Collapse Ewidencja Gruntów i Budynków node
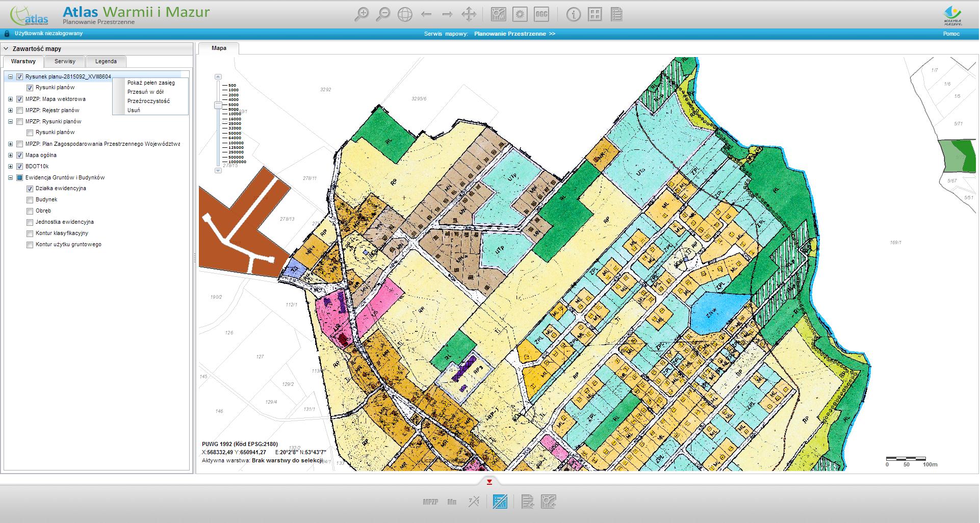 click(10, 177)
